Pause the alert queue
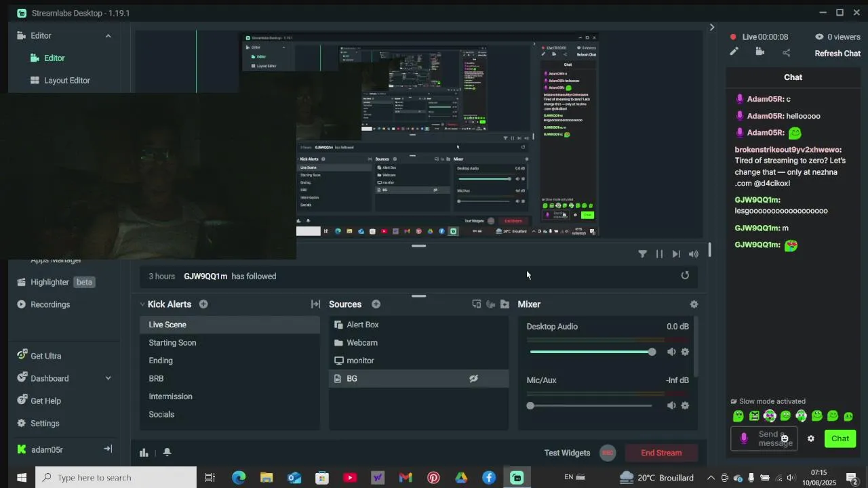Image resolution: width=868 pixels, height=488 pixels. (659, 253)
